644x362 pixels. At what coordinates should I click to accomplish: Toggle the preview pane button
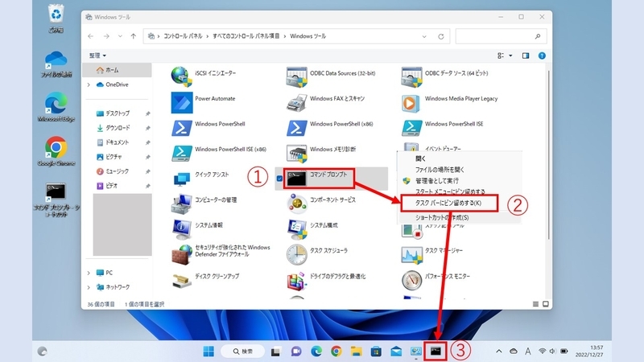526,56
